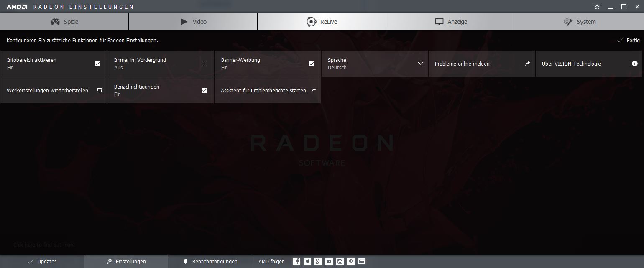Open AMD Google Plus icon
Viewport: 644px width, 268px height.
[x=318, y=261]
